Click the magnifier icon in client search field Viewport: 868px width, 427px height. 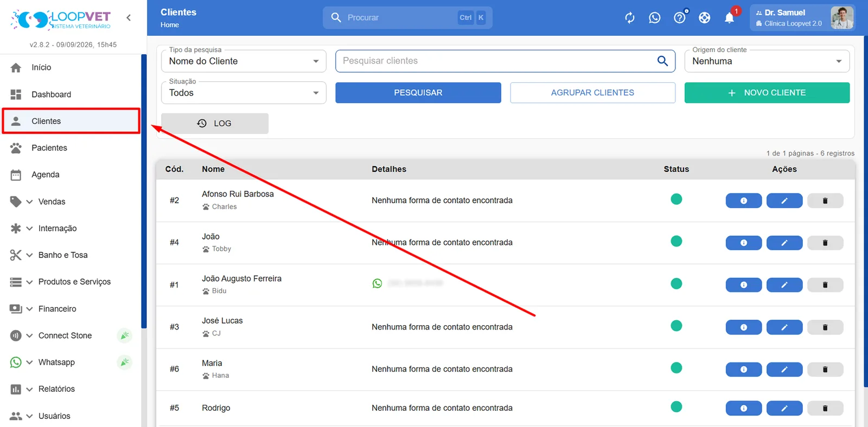click(662, 61)
